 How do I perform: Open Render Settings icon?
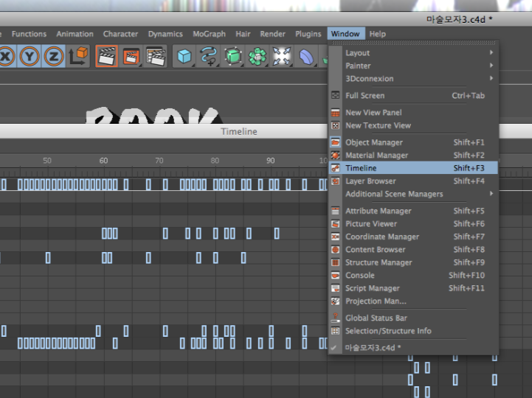click(156, 56)
